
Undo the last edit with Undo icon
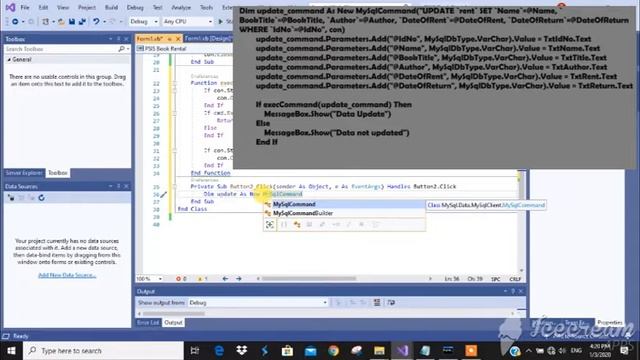coord(96,21)
